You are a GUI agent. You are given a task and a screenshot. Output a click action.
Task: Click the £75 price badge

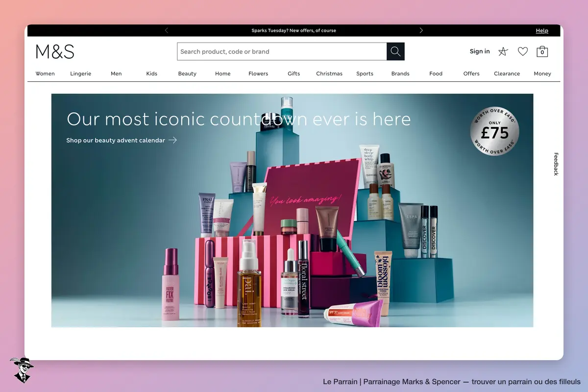click(495, 131)
